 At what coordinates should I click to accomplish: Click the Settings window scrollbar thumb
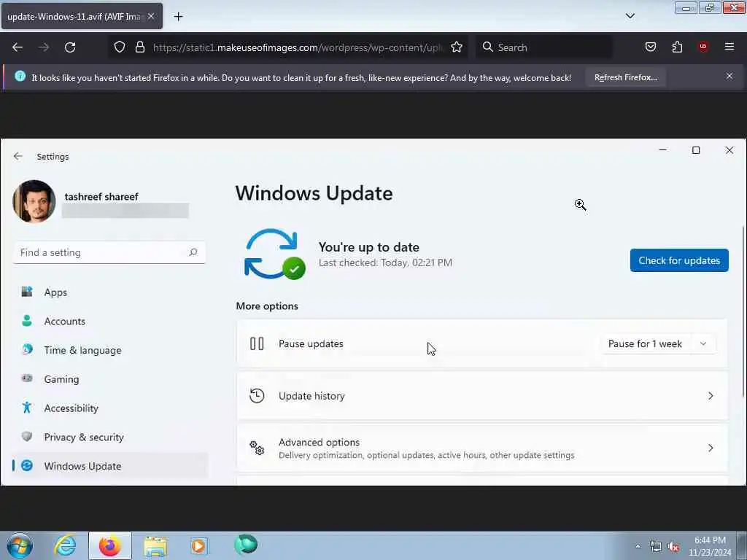point(743,312)
